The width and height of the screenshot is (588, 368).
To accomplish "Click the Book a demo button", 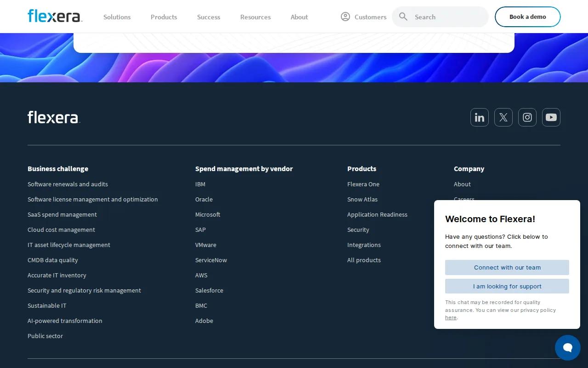I will tap(528, 17).
